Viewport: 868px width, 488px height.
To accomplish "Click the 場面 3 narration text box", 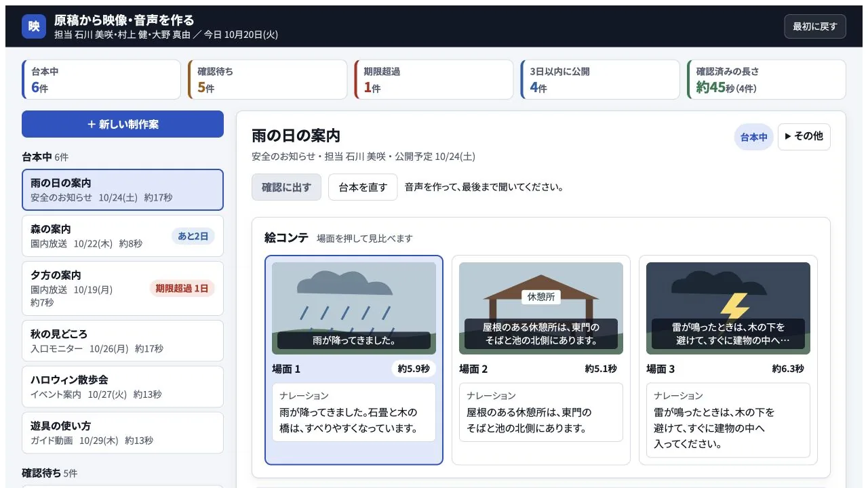I will tap(728, 420).
